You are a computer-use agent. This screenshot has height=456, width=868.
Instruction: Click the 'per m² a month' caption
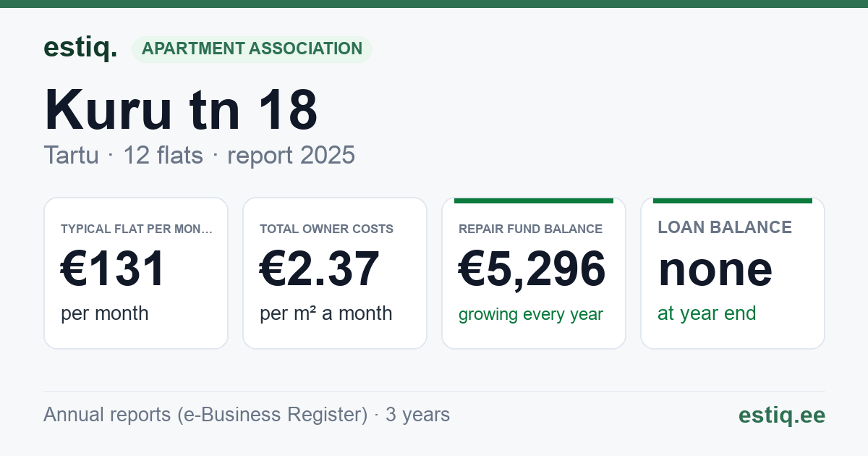pyautogui.click(x=326, y=313)
